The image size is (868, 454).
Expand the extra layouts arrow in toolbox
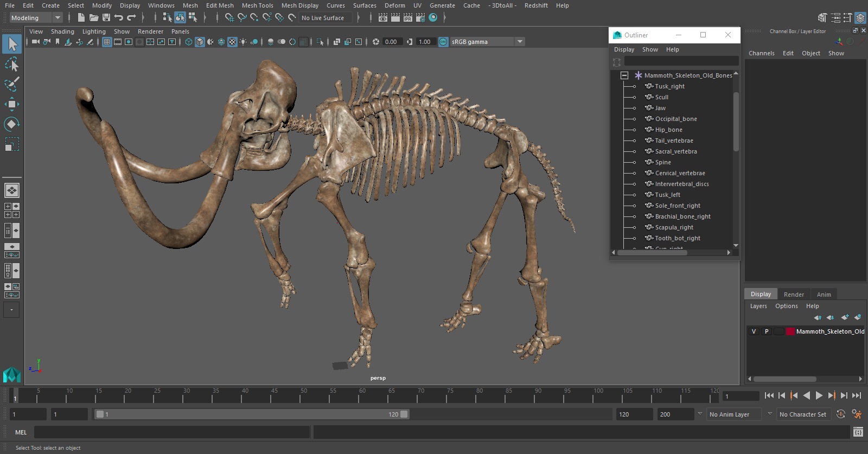click(11, 310)
